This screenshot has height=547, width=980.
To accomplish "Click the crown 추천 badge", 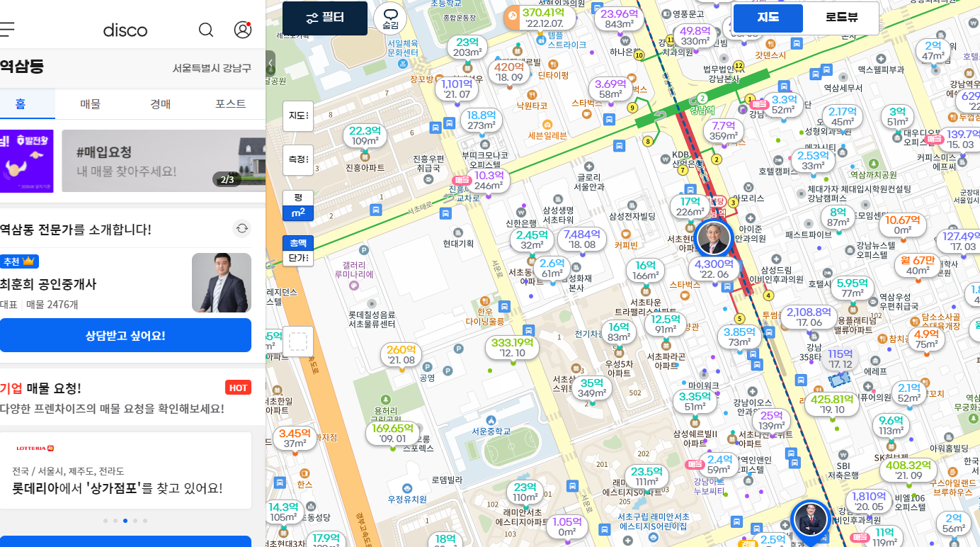I will point(19,261).
